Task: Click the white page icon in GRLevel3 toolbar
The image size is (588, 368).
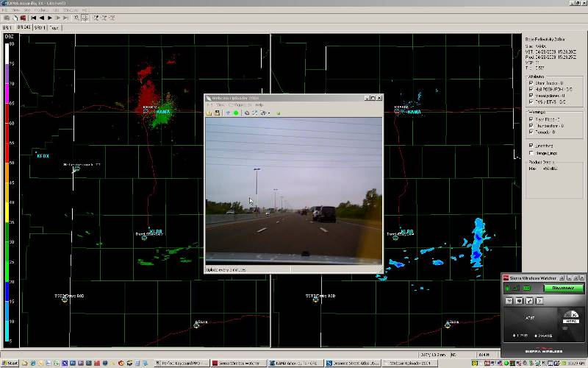Action: point(15,18)
